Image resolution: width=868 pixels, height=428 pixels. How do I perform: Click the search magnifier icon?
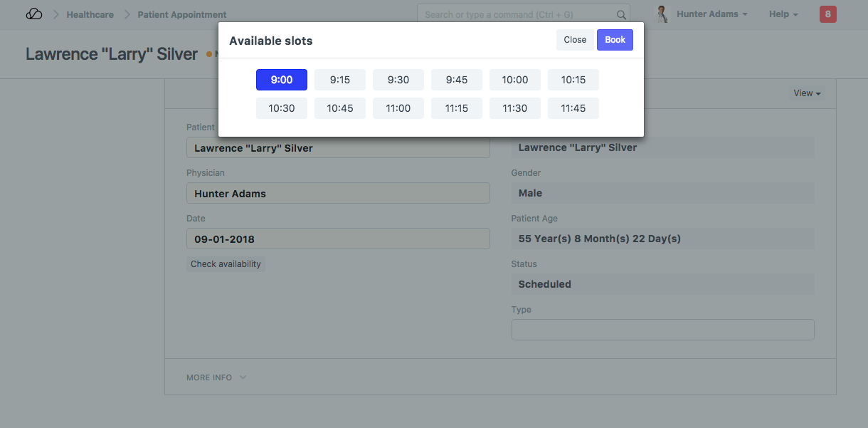click(x=621, y=15)
